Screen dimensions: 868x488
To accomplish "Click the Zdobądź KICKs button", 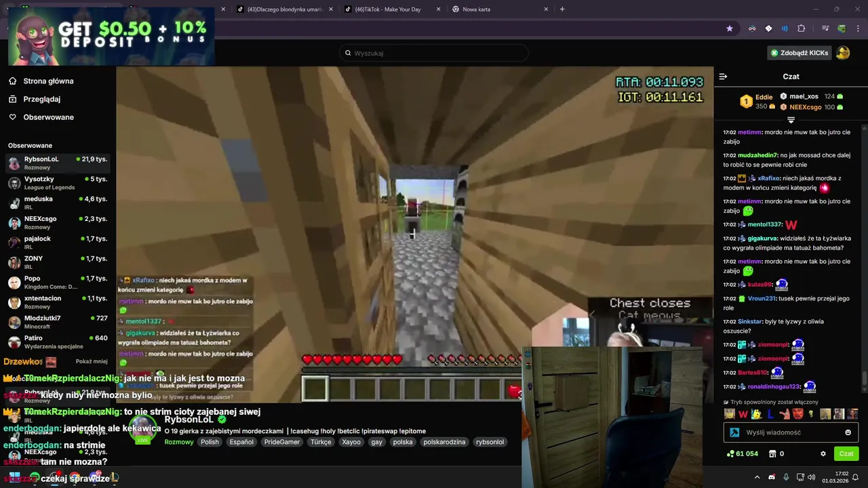I will pos(799,53).
